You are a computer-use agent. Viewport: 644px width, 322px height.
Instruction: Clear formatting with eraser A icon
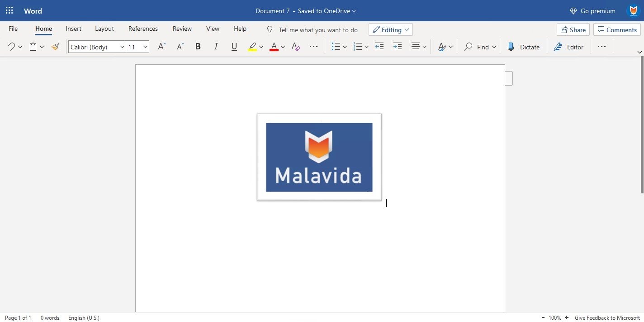point(296,47)
